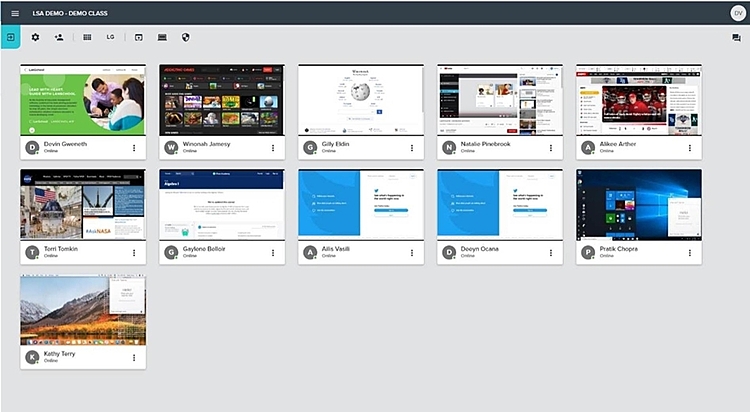
Task: Select student name Deeyn Ocana
Action: point(480,249)
